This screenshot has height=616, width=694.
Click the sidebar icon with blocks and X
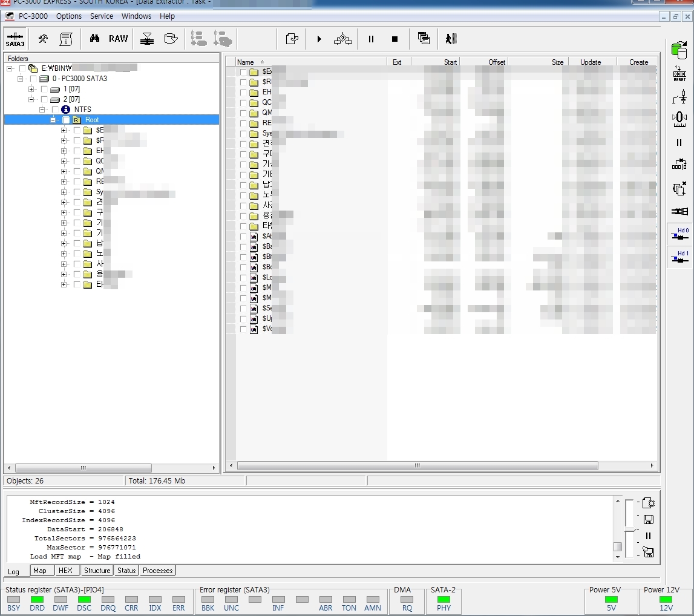click(x=679, y=164)
